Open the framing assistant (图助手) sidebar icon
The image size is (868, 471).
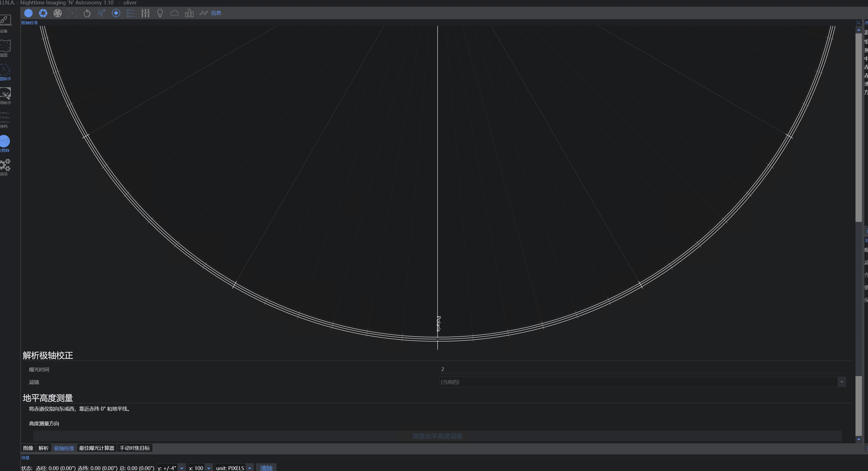(5, 72)
